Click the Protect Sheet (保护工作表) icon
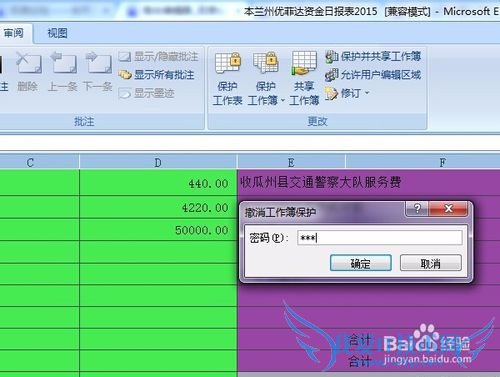 tap(227, 78)
